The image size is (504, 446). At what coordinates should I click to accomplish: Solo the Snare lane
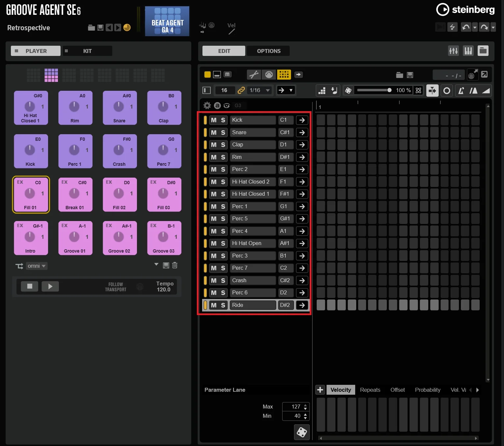(x=223, y=132)
